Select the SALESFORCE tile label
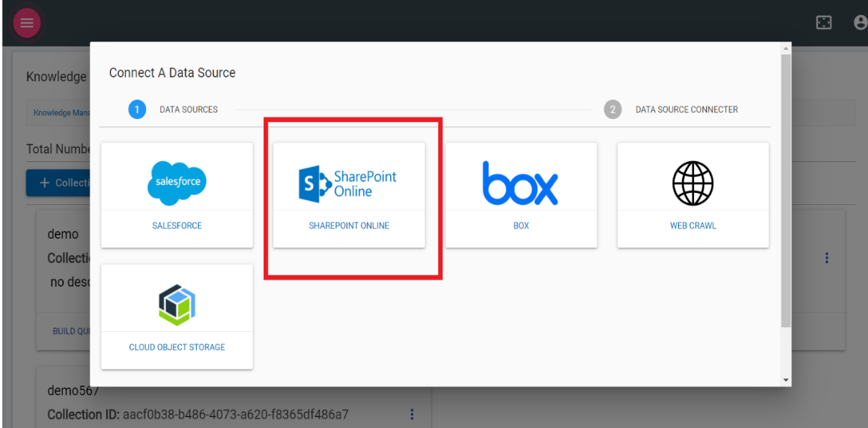This screenshot has height=428, width=868. 176,224
